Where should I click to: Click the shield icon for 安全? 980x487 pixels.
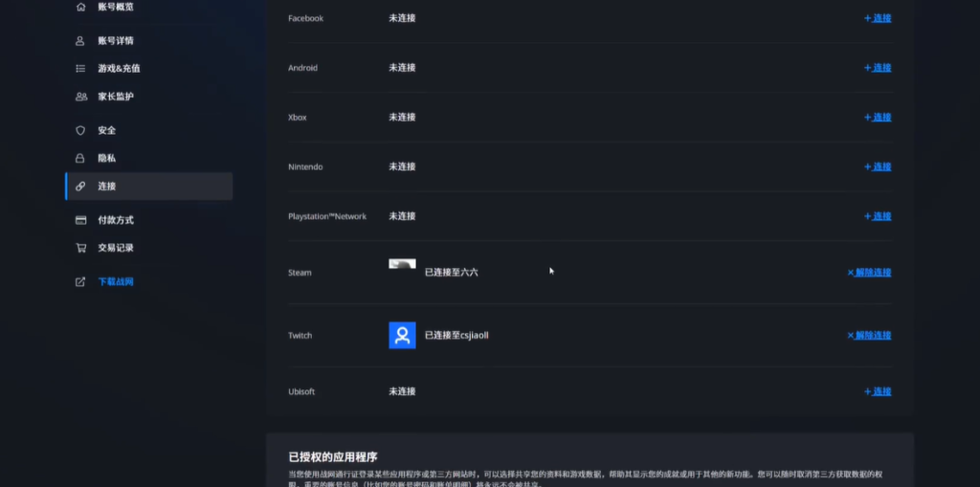pyautogui.click(x=80, y=130)
